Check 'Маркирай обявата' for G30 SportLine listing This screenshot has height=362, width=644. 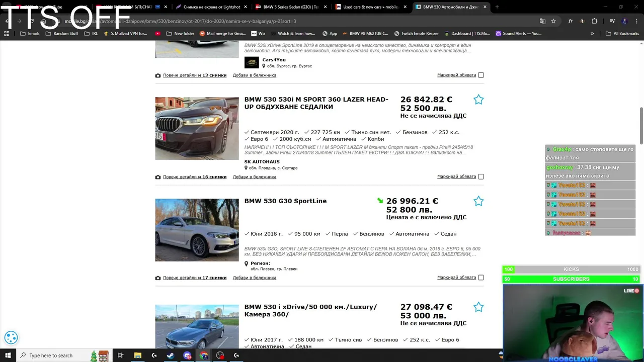pos(481,278)
